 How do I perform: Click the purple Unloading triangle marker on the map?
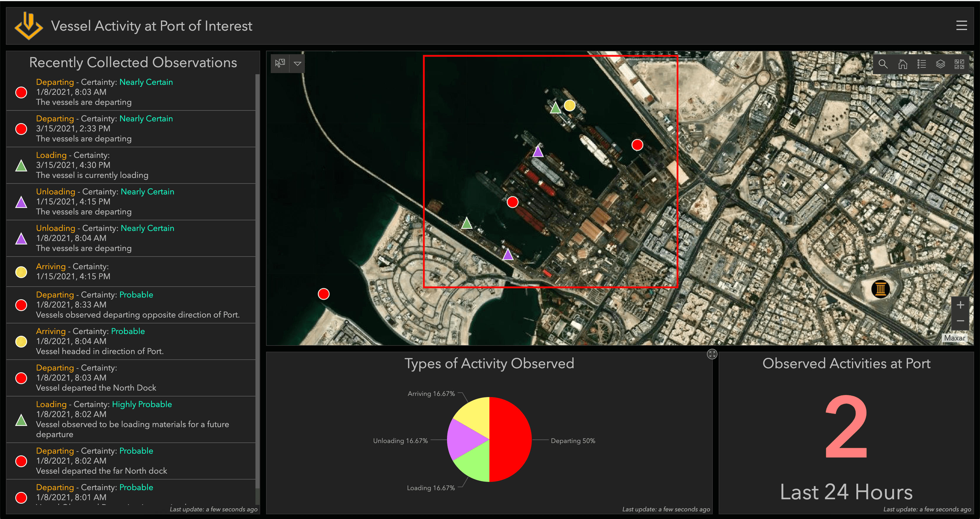click(x=538, y=152)
